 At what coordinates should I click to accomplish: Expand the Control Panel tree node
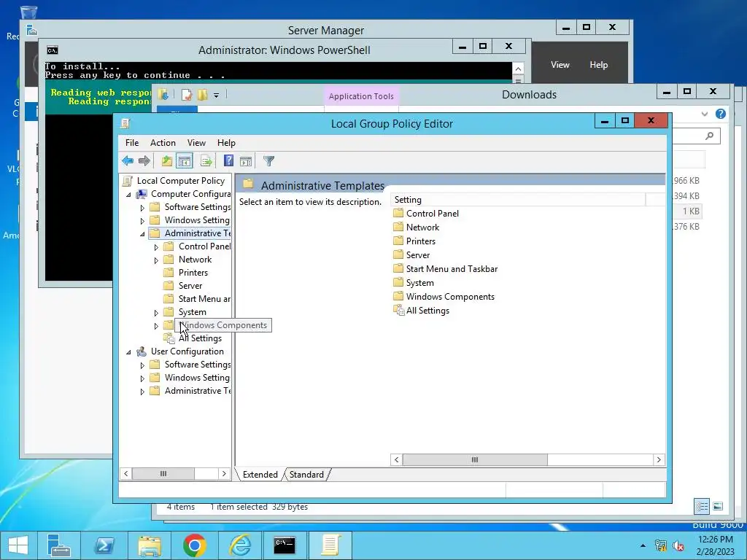pyautogui.click(x=156, y=247)
